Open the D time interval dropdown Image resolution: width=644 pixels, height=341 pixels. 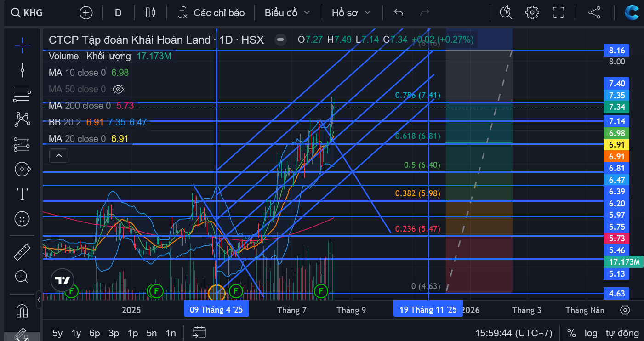pos(118,12)
